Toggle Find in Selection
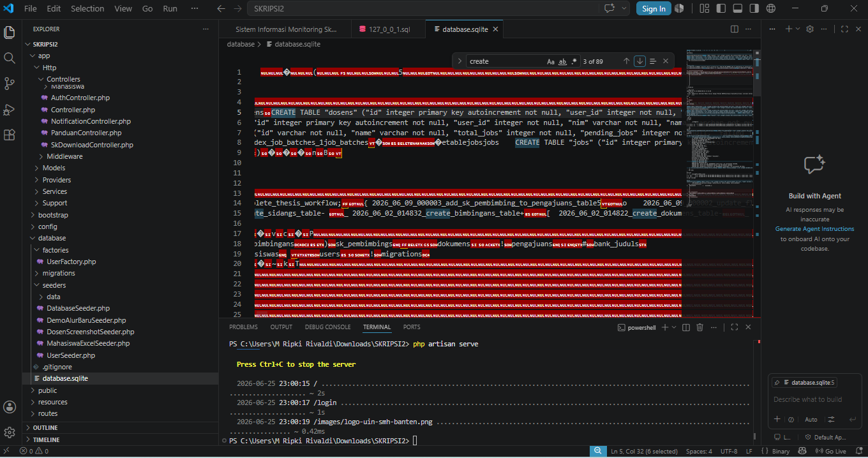Image resolution: width=868 pixels, height=458 pixels. (x=653, y=61)
